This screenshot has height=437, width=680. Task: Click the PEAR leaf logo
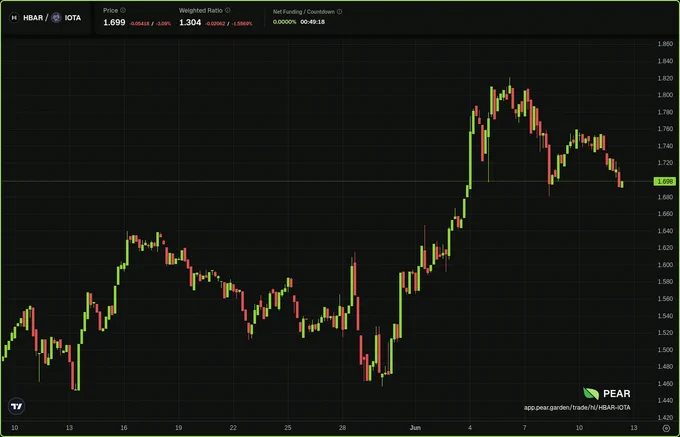coord(591,393)
